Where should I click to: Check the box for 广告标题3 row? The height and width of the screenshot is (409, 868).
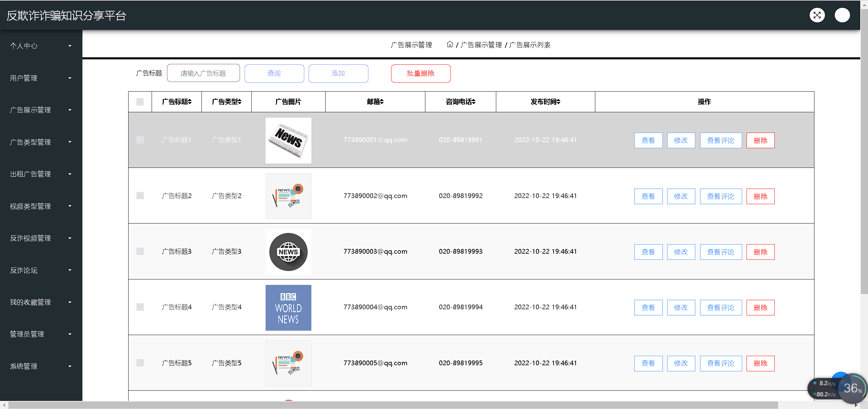point(140,251)
